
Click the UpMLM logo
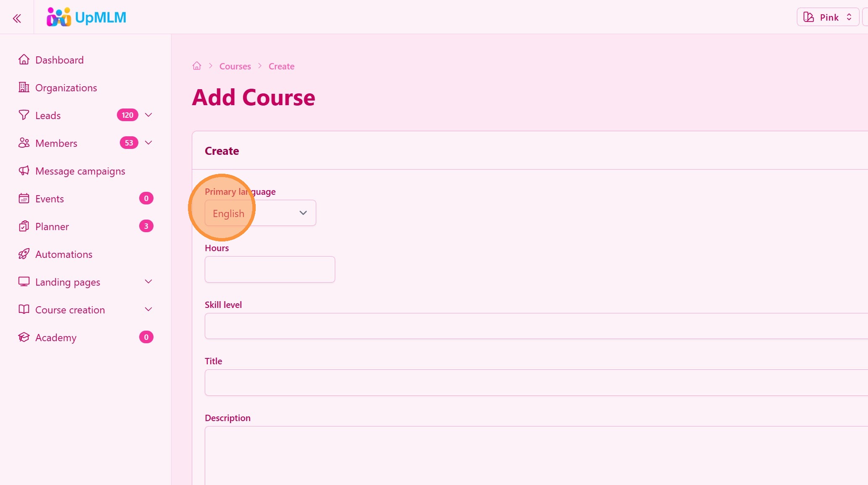[x=86, y=17]
